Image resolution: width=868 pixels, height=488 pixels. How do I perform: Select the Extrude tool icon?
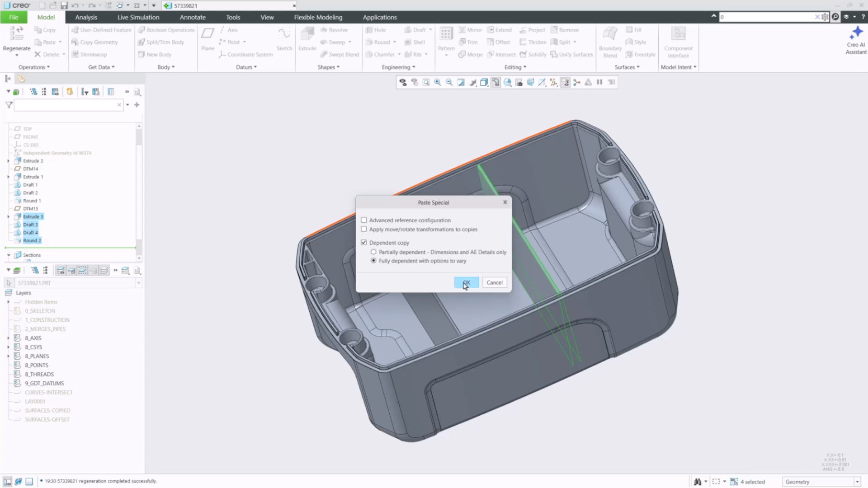click(307, 34)
